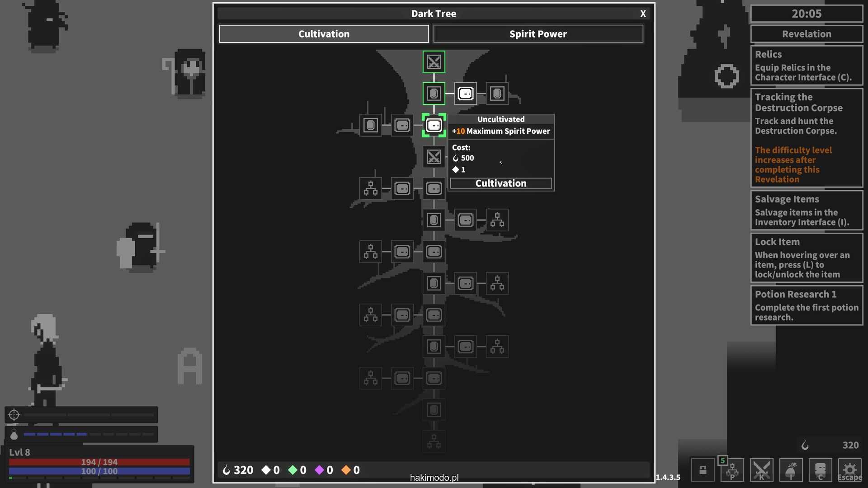Viewport: 868px width, 488px height.
Task: Click the crosshair target icon above potion bar
Action: [14, 414]
